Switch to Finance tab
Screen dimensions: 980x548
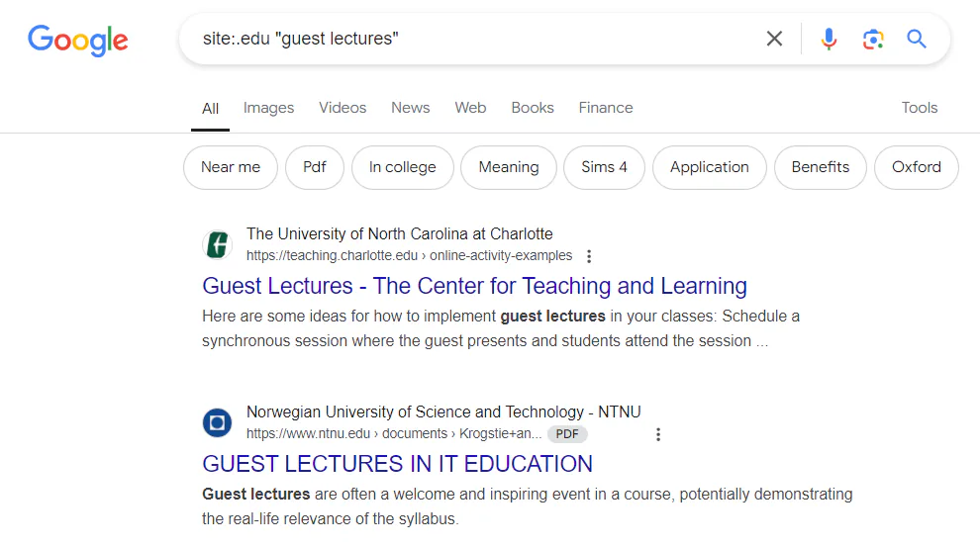click(606, 108)
